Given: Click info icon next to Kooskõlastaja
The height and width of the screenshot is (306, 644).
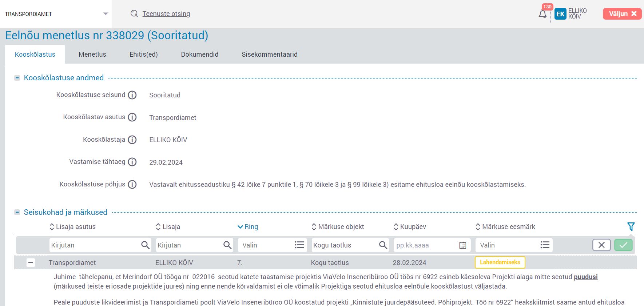Looking at the screenshot, I should click(x=132, y=140).
